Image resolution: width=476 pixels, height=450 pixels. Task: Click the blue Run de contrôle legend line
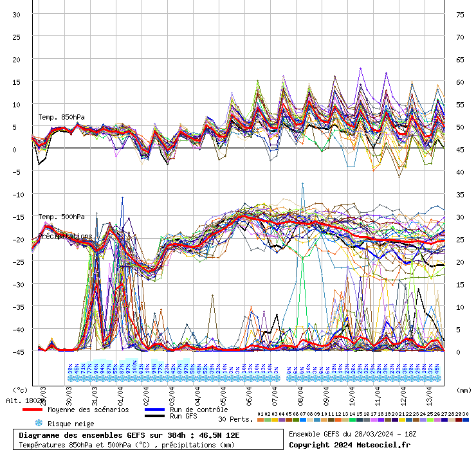pos(155,410)
